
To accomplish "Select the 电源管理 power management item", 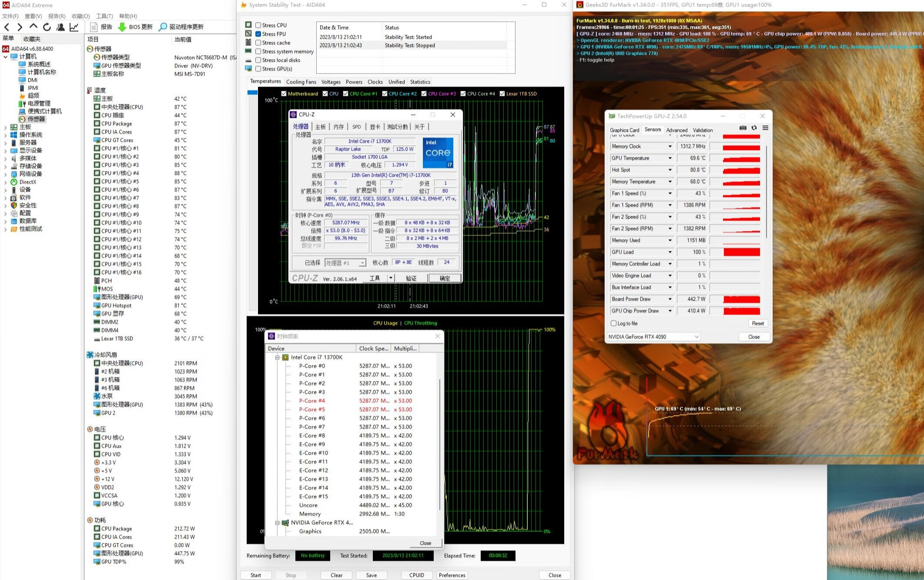I will coord(34,103).
